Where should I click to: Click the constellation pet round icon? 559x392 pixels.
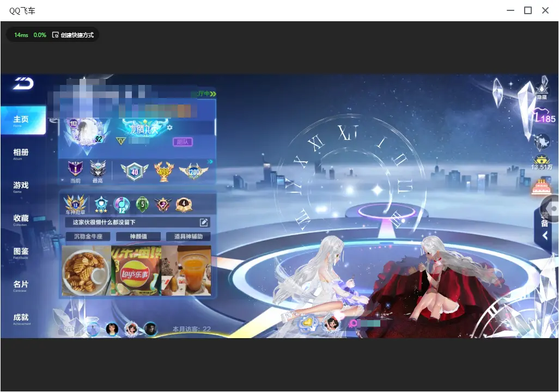pos(542,142)
